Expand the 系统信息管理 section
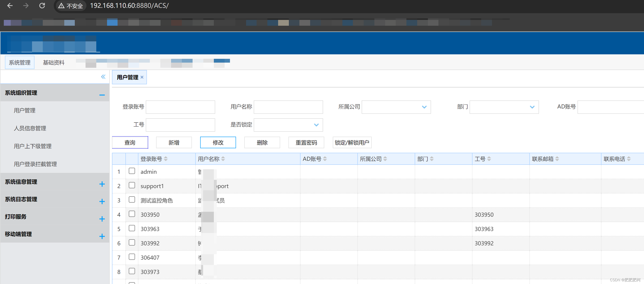This screenshot has width=644, height=284. tap(102, 184)
